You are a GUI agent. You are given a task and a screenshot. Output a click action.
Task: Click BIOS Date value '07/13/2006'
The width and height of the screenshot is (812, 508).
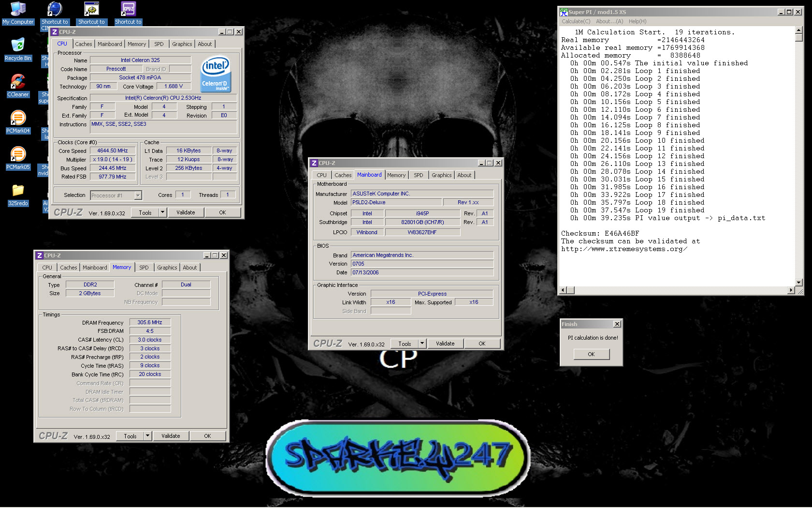(x=422, y=272)
